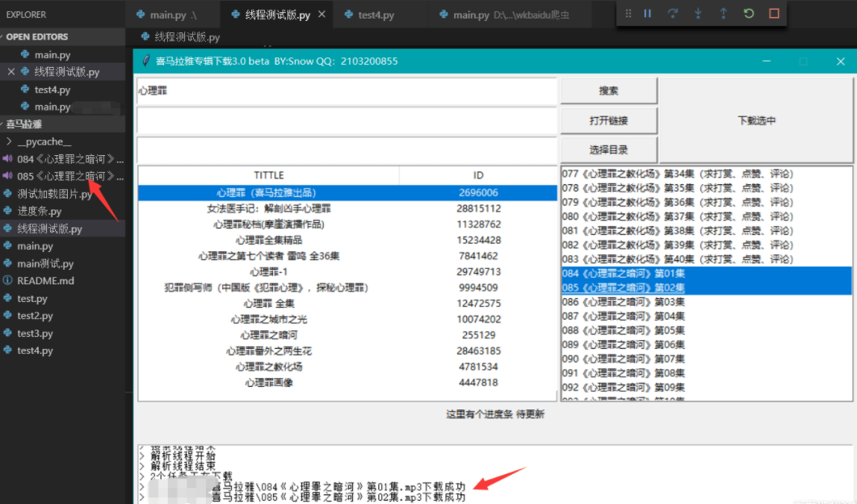857x504 pixels.
Task: Close the 线程测试版.py editor tab
Action: (x=321, y=15)
